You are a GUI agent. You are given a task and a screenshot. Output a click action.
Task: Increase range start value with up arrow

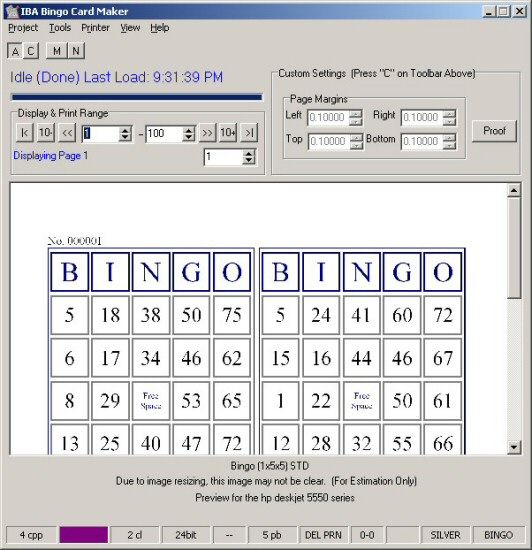coord(125,130)
